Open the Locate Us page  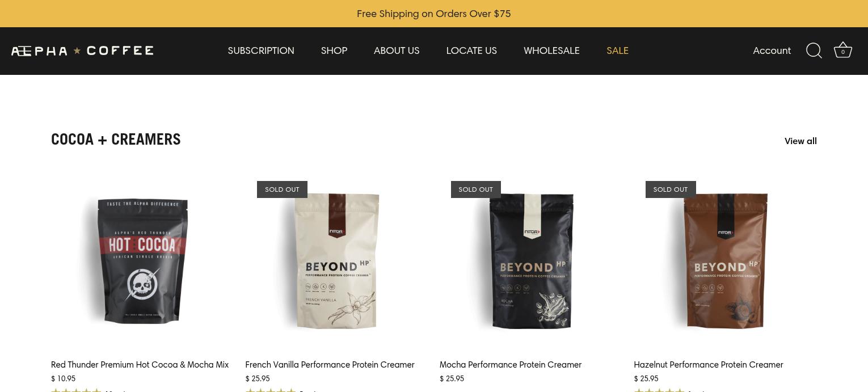click(x=471, y=50)
